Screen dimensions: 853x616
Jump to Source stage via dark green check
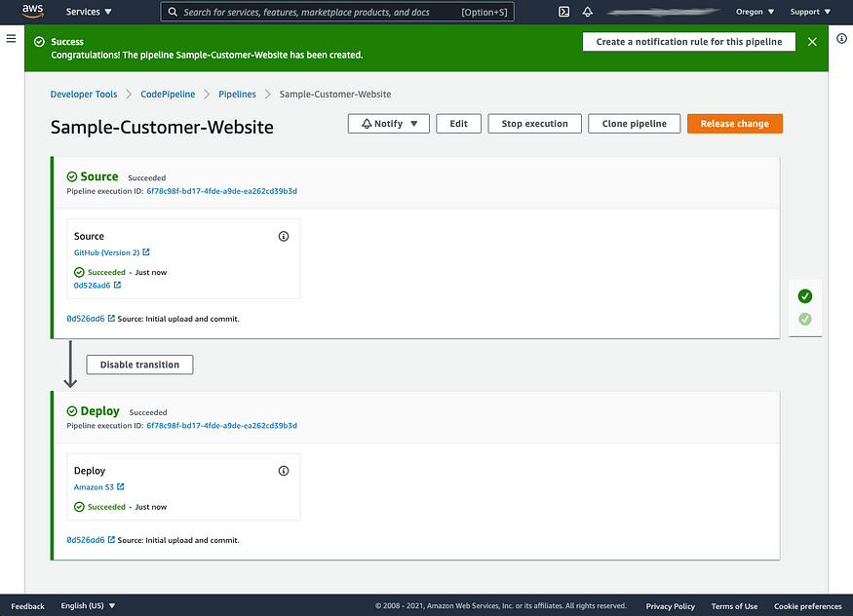[x=805, y=296]
